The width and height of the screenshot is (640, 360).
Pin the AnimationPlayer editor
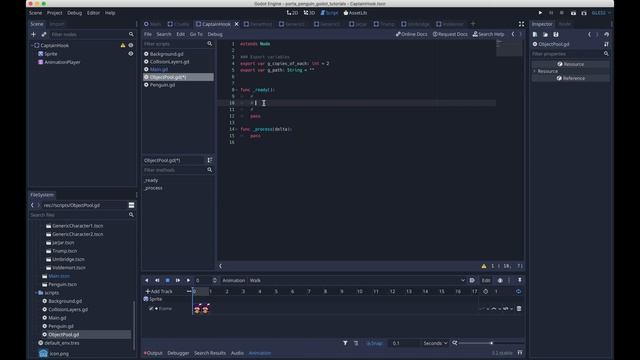(520, 280)
